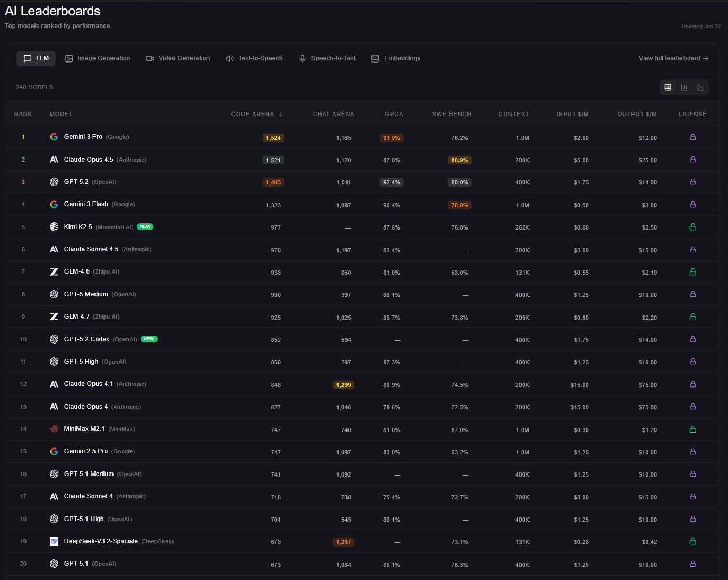The image size is (728, 580).
Task: Sort by Input $/M column header
Action: point(573,114)
